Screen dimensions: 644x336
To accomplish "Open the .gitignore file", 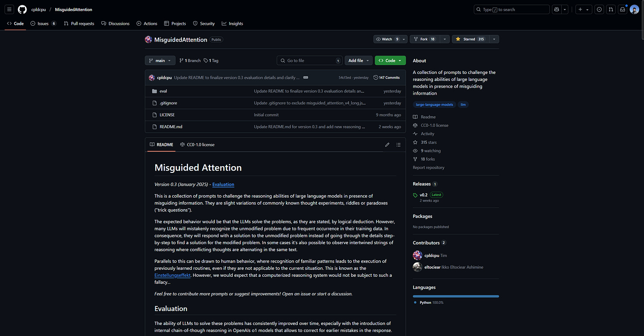I will pos(168,103).
